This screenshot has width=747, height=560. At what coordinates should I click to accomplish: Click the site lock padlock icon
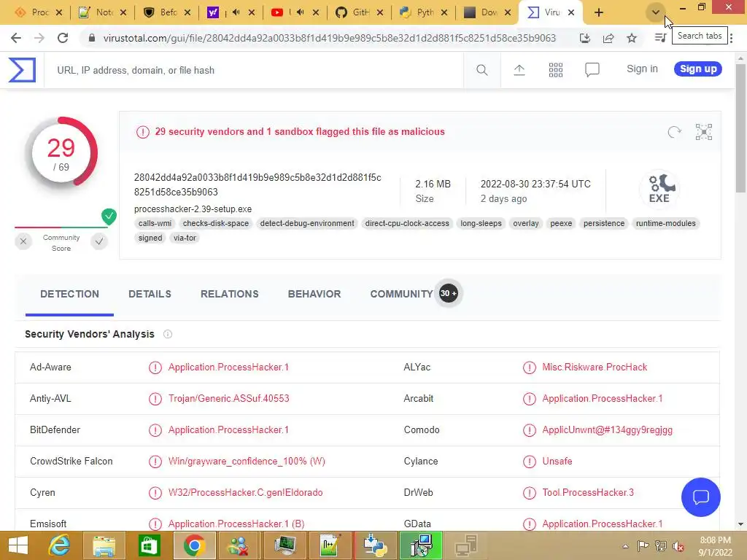point(92,38)
